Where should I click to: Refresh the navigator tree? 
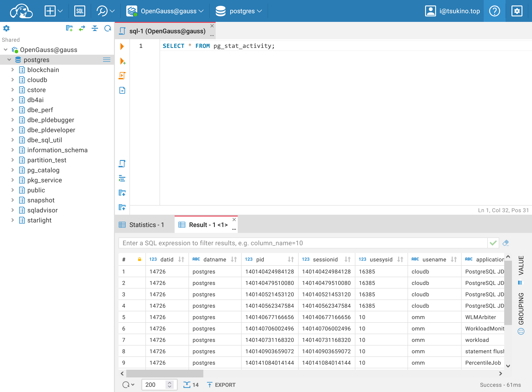[108, 29]
